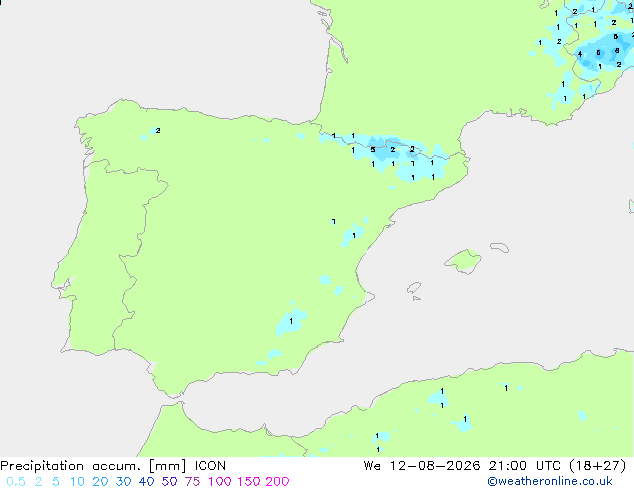Click the '2' value in northwest Spain
The height and width of the screenshot is (490, 634).
coord(158,131)
